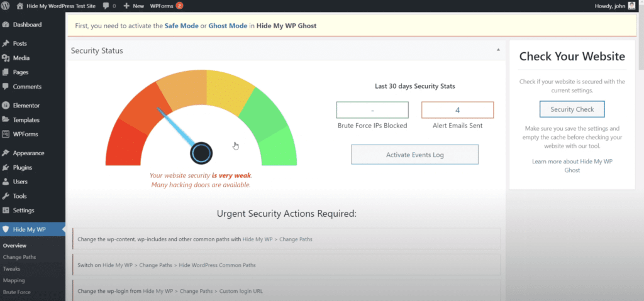Open the + New content dropdown

tap(134, 6)
